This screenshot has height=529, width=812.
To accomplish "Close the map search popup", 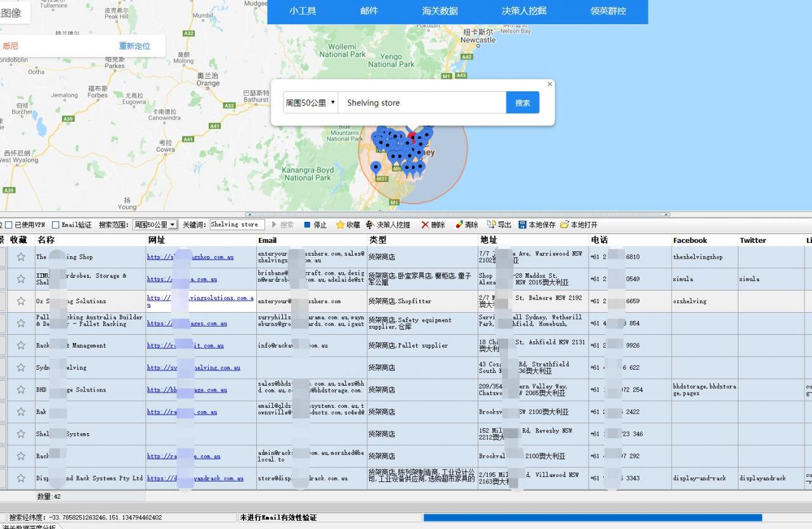I will click(x=550, y=84).
